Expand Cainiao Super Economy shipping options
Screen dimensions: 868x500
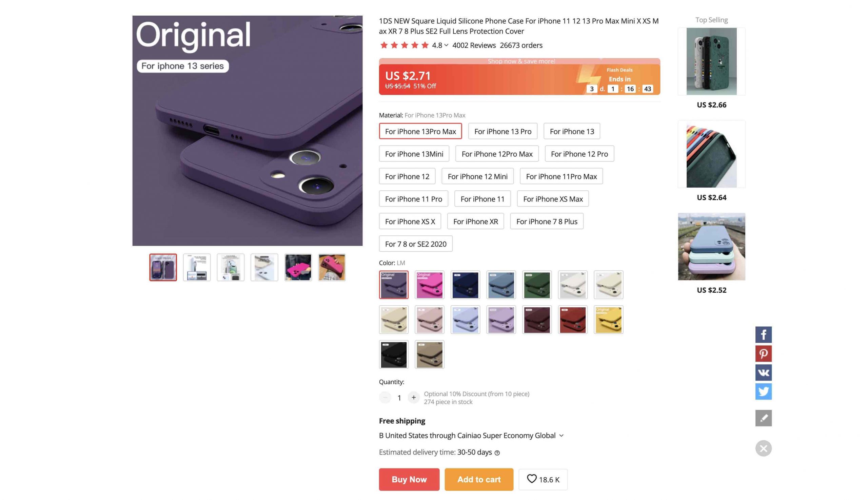pos(561,436)
